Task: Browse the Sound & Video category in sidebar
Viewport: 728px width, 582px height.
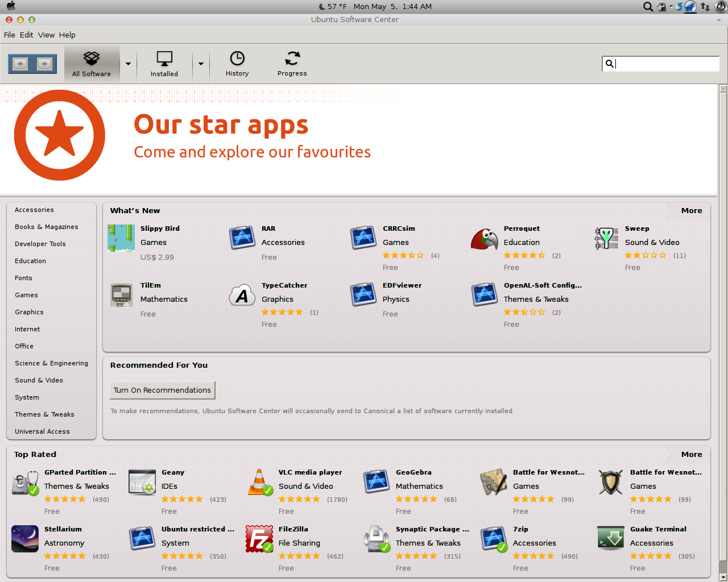Action: click(x=39, y=380)
